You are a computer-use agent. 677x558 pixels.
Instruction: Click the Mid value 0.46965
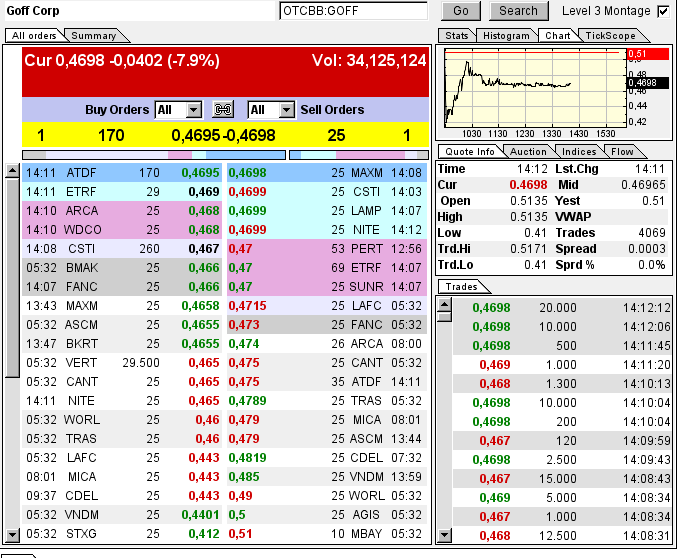click(643, 185)
